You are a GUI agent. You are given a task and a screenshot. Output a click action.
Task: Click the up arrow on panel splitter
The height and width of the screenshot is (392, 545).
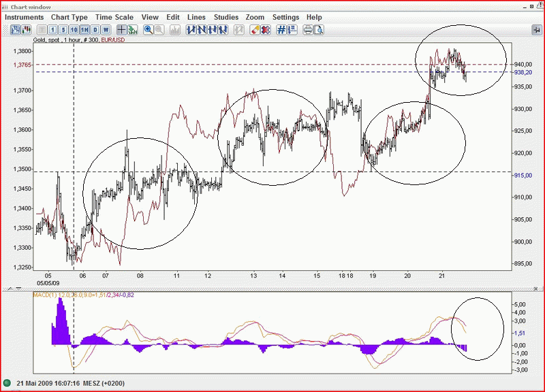tap(10, 289)
